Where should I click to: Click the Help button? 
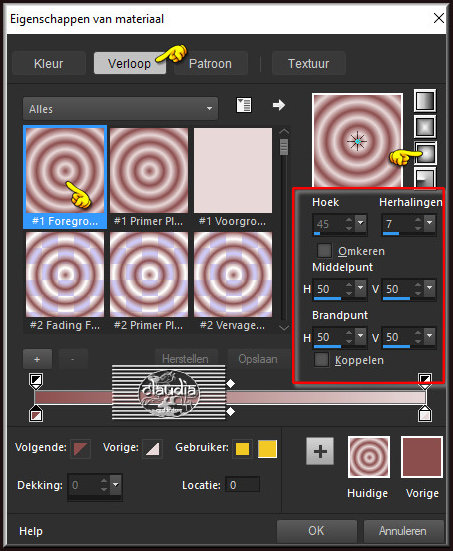[x=31, y=531]
